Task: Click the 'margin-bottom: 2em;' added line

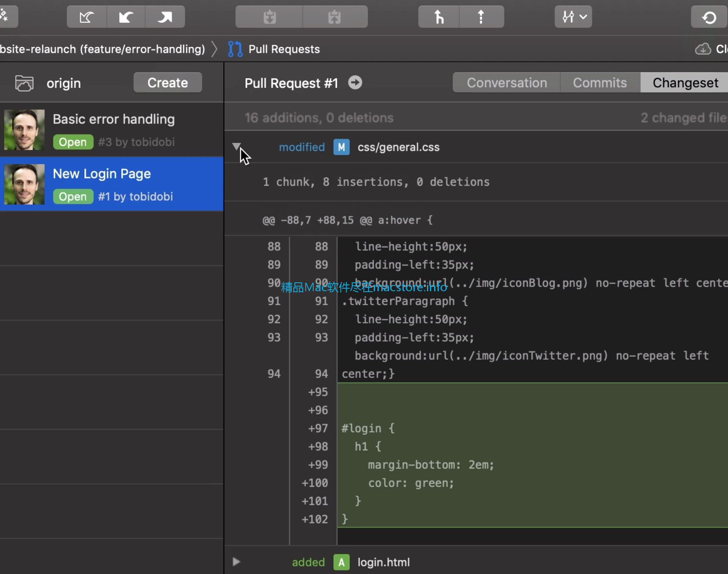Action: (x=431, y=465)
